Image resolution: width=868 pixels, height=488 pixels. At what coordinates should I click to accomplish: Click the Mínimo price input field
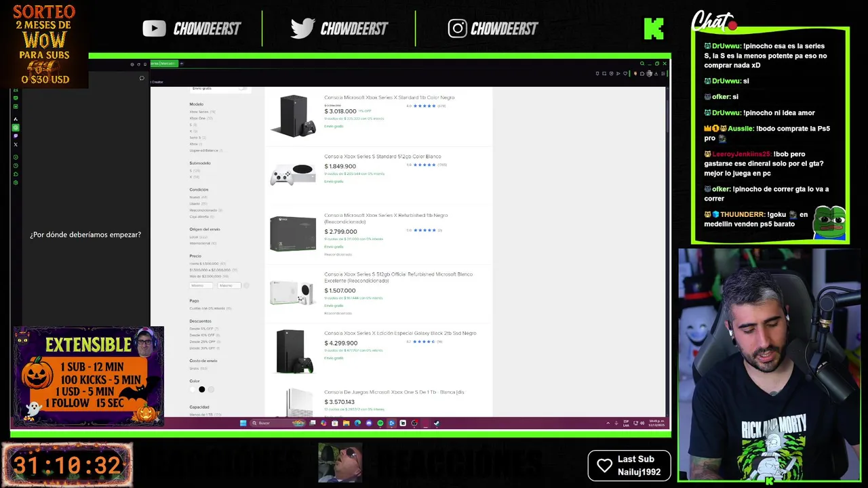(201, 285)
